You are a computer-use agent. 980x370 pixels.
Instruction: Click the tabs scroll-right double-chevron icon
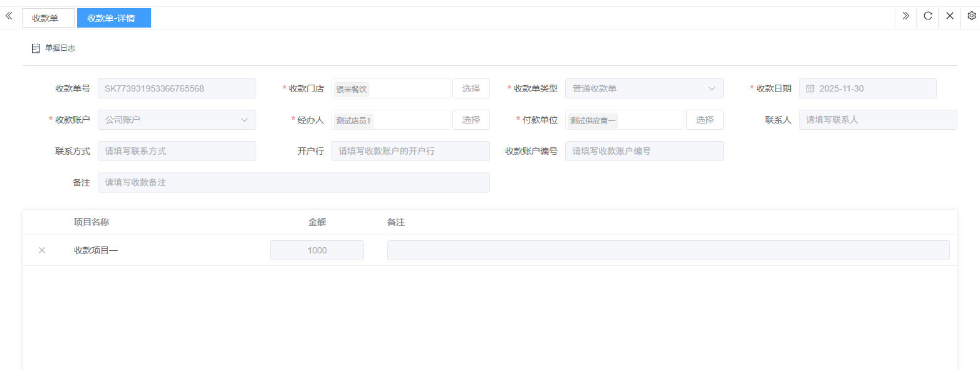(905, 16)
